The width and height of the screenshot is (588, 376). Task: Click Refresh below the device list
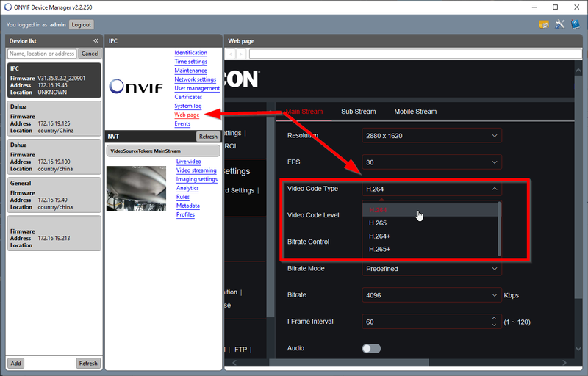88,364
